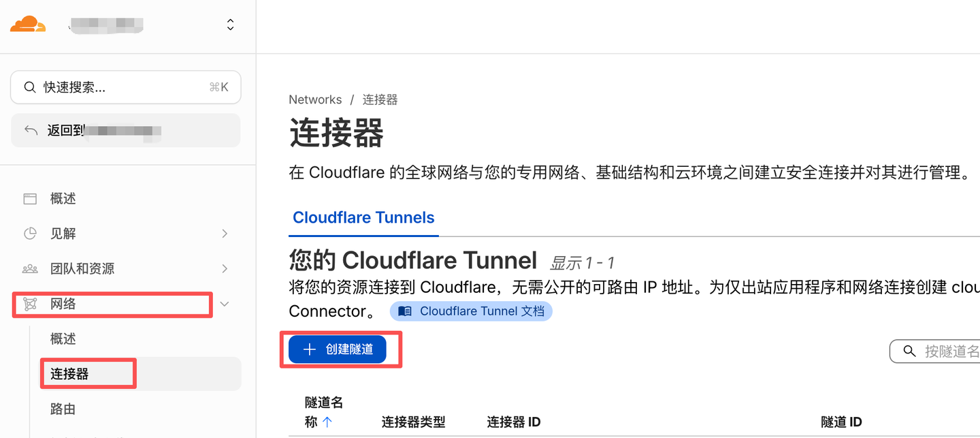This screenshot has width=980, height=438.
Task: Click the 团队和资源 people icon
Action: 30,268
